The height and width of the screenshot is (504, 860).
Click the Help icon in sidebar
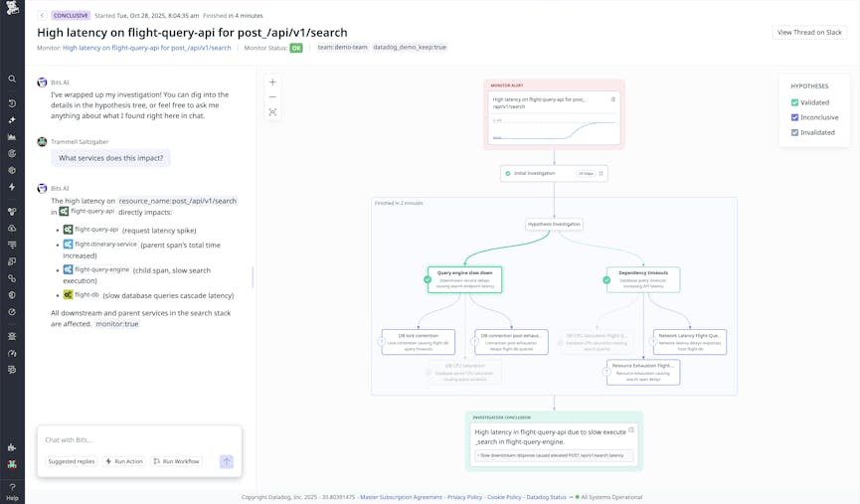click(12, 490)
